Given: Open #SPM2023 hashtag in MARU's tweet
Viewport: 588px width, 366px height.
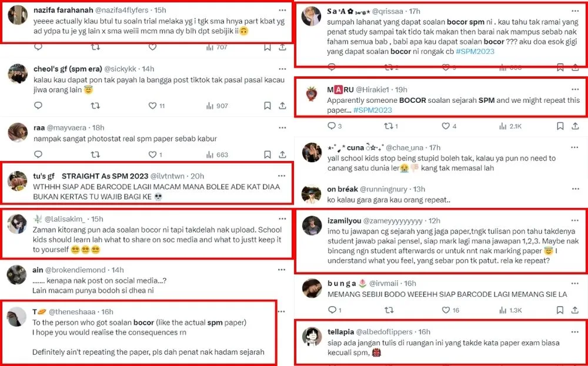Looking at the screenshot, I should tap(372, 110).
